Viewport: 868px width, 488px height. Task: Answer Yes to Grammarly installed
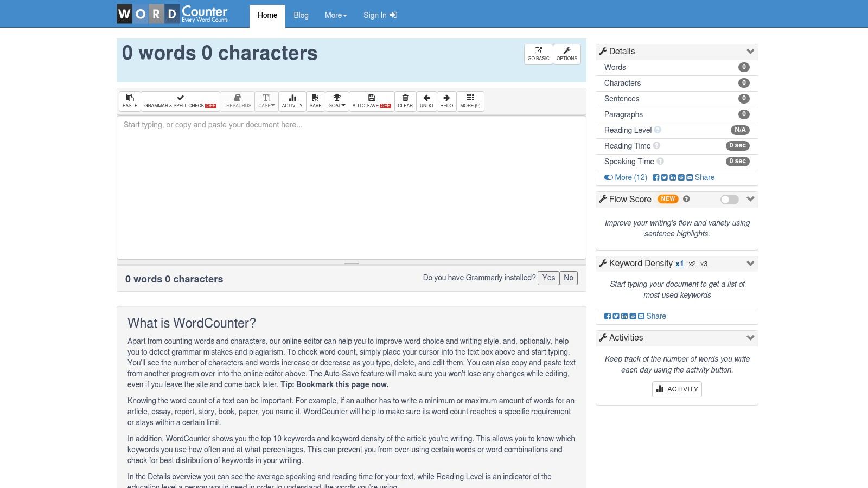pos(548,278)
